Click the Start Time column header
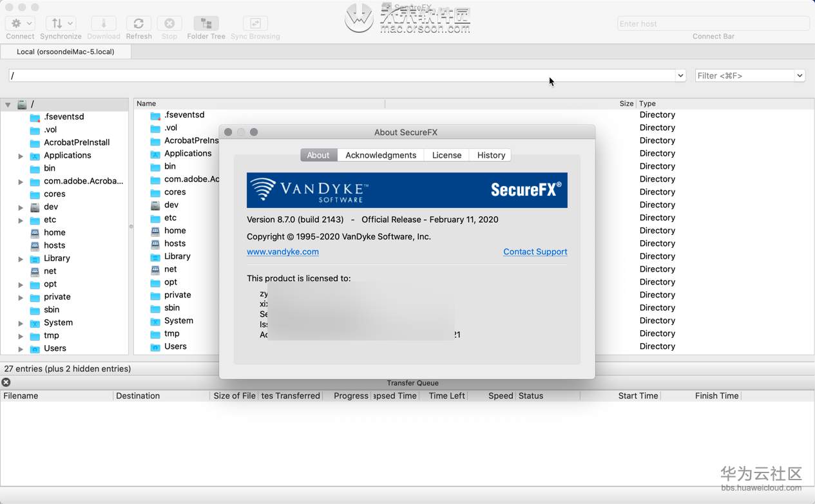 (x=620, y=396)
